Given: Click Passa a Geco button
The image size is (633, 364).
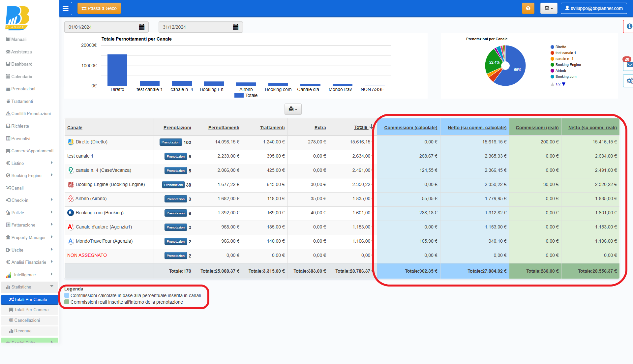Looking at the screenshot, I should point(99,8).
